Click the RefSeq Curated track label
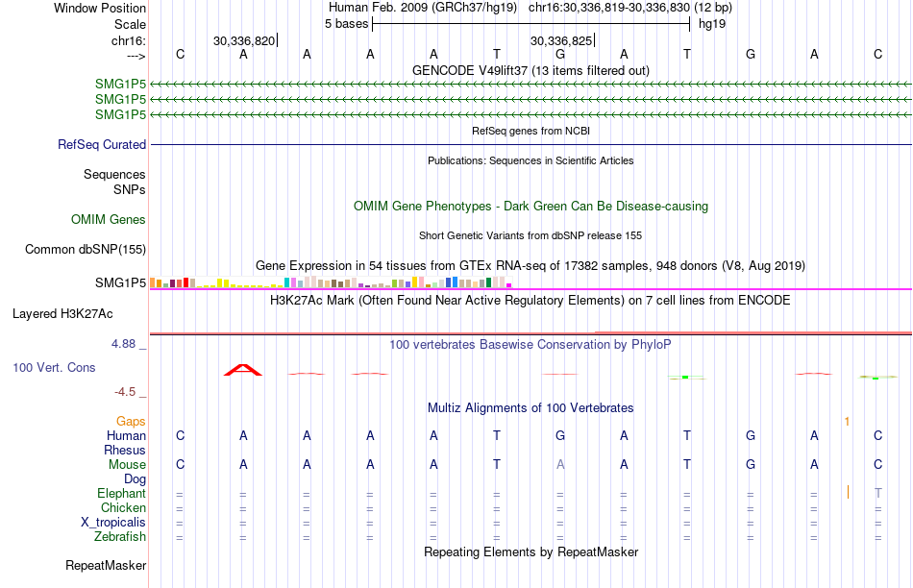Image resolution: width=913 pixels, height=588 pixels. pos(102,144)
